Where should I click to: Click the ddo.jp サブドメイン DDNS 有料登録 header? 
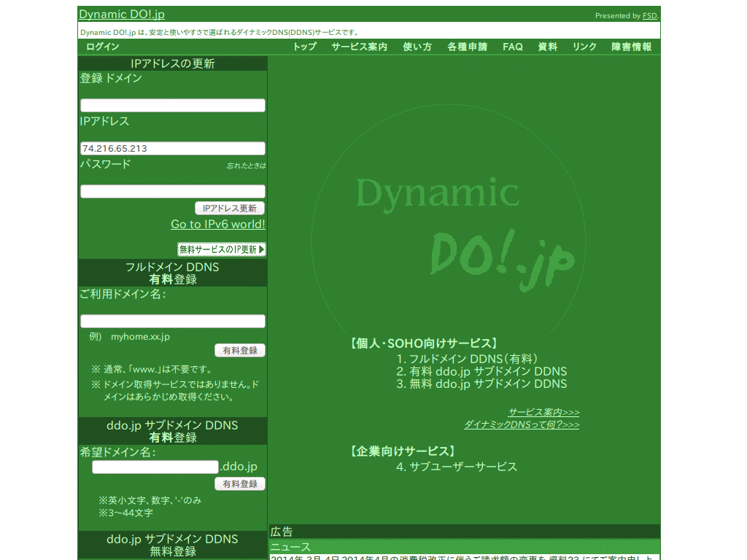[172, 431]
